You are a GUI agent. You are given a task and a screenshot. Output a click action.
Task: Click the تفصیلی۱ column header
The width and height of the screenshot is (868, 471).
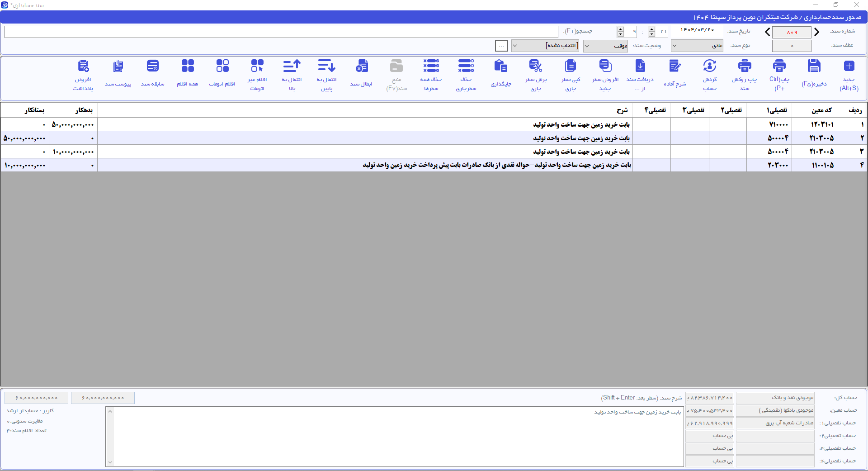point(769,110)
